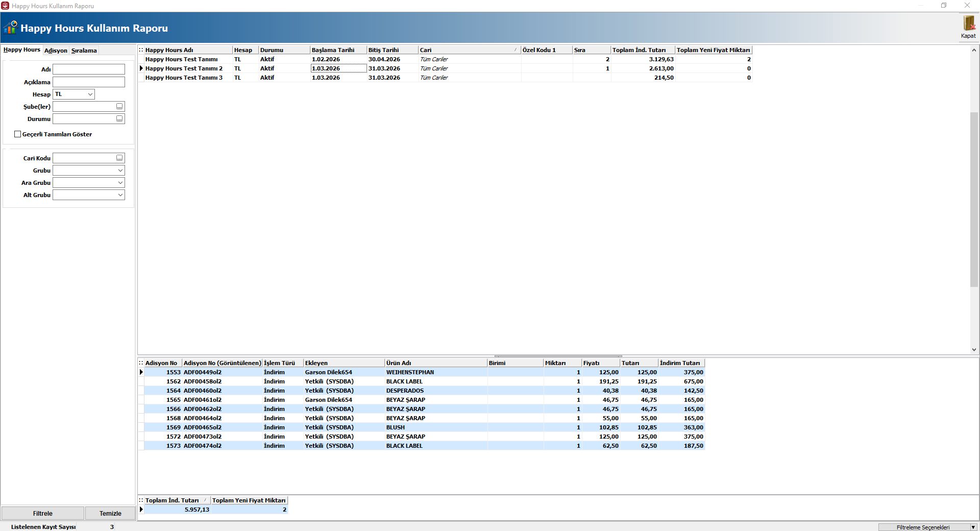Open Filtreleme Seçenekleri dropdown arrow
Viewport: 980px width, 531px height.
pos(973,527)
